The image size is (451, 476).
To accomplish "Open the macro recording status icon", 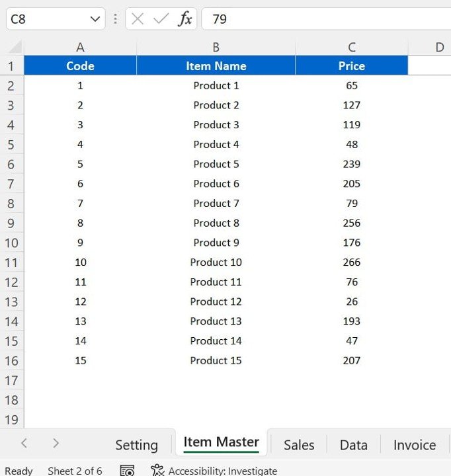I will coord(127,471).
